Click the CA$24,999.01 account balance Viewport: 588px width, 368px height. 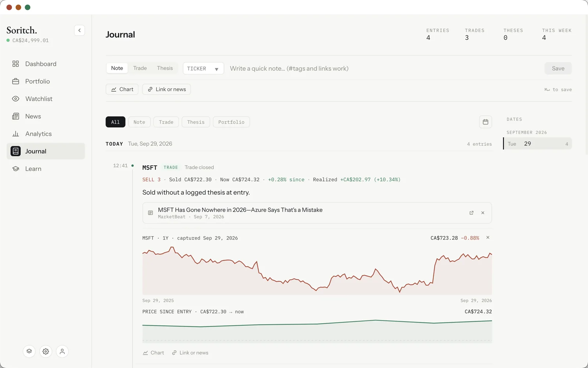click(x=31, y=40)
